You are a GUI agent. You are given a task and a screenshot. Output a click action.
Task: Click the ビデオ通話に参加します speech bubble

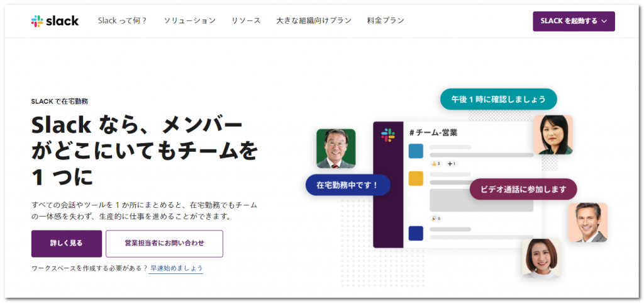click(x=523, y=189)
